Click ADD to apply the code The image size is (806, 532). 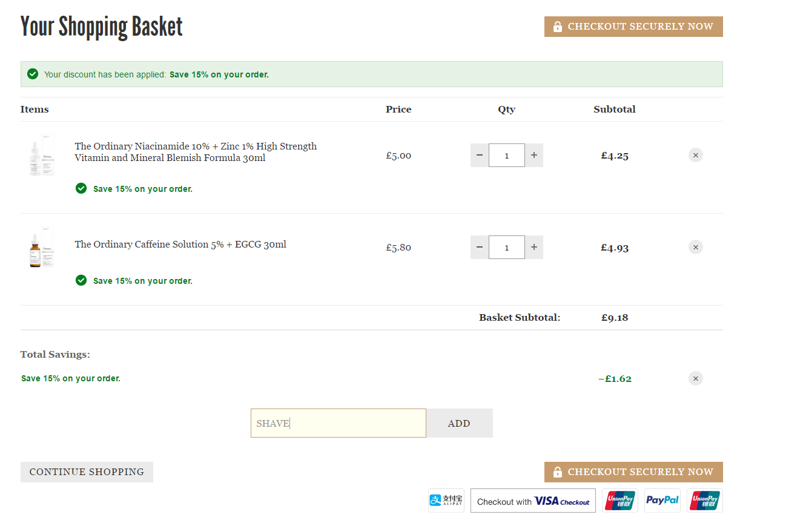[x=460, y=423]
